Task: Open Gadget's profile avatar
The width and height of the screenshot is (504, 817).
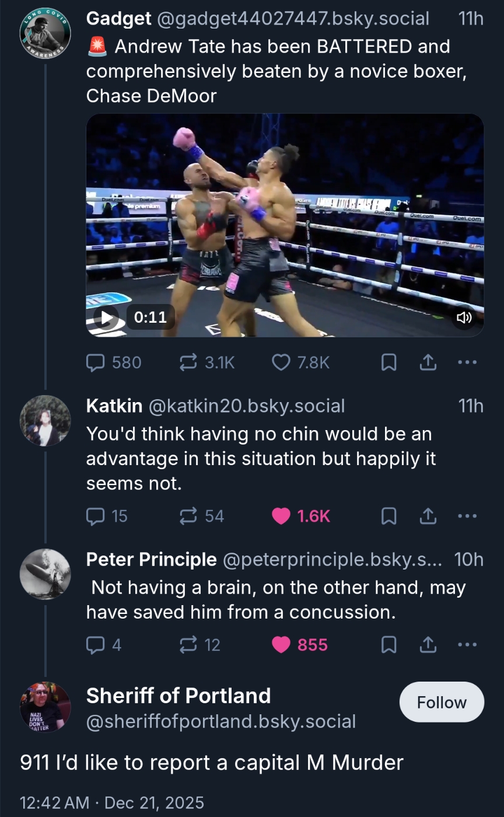Action: point(45,33)
